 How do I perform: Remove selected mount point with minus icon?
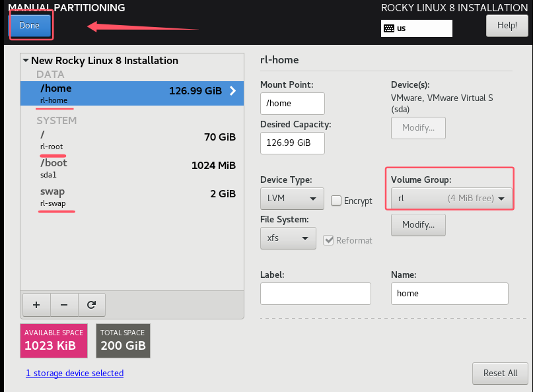pos(64,305)
